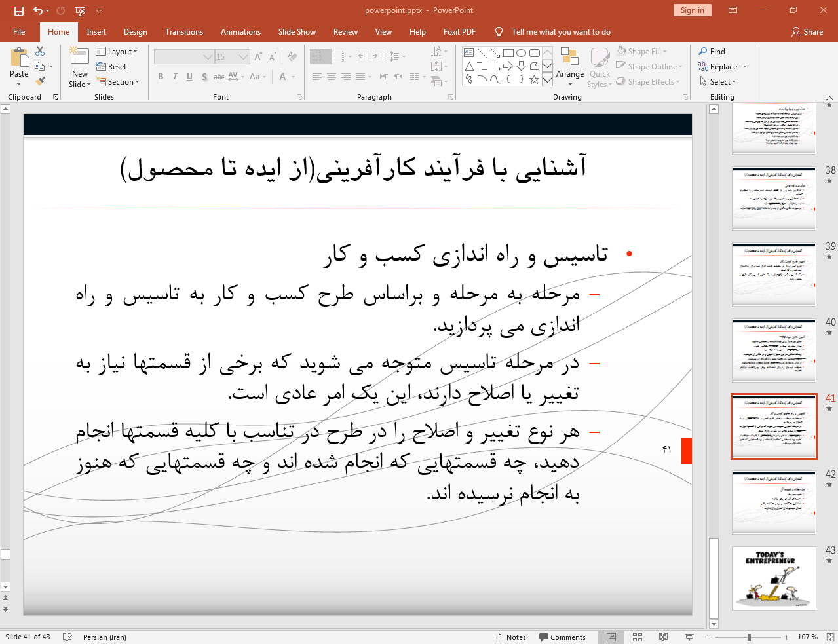
Task: Toggle Center alignment button
Action: click(331, 77)
